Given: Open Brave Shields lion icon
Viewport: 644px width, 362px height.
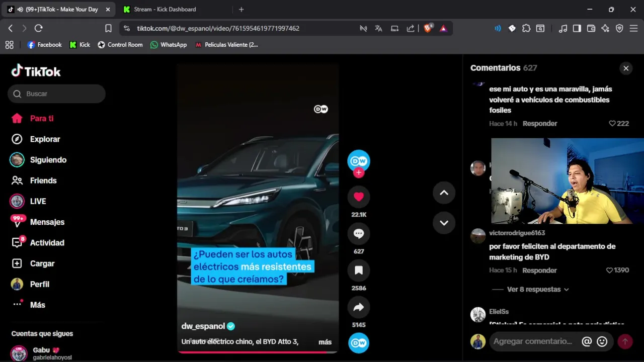Looking at the screenshot, I should click(x=428, y=29).
